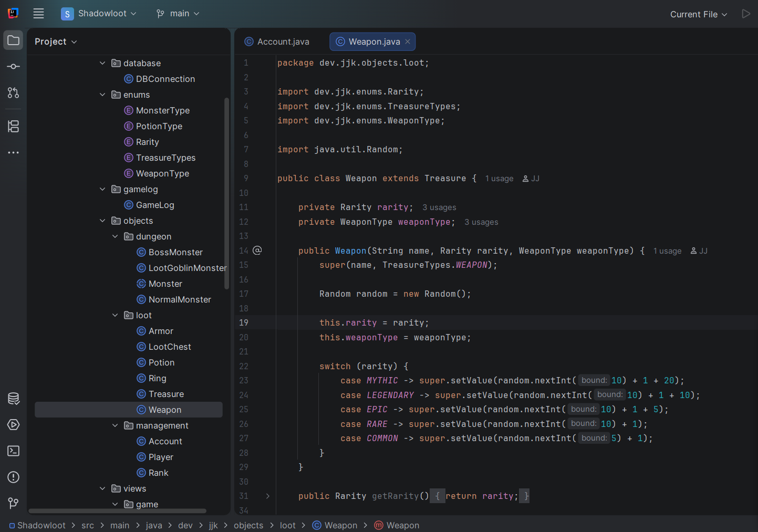758x532 pixels.
Task: Open WeaponType enum in project tree
Action: [157, 173]
